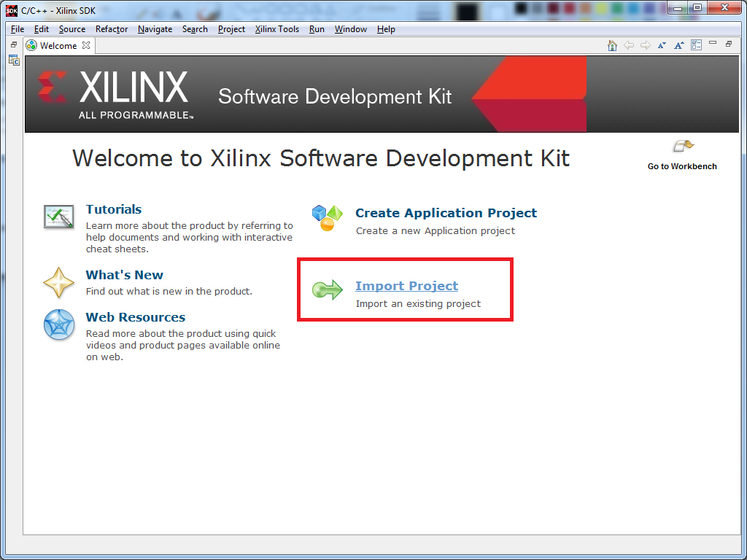The height and width of the screenshot is (560, 747).
Task: Open the Project menu
Action: (x=231, y=29)
